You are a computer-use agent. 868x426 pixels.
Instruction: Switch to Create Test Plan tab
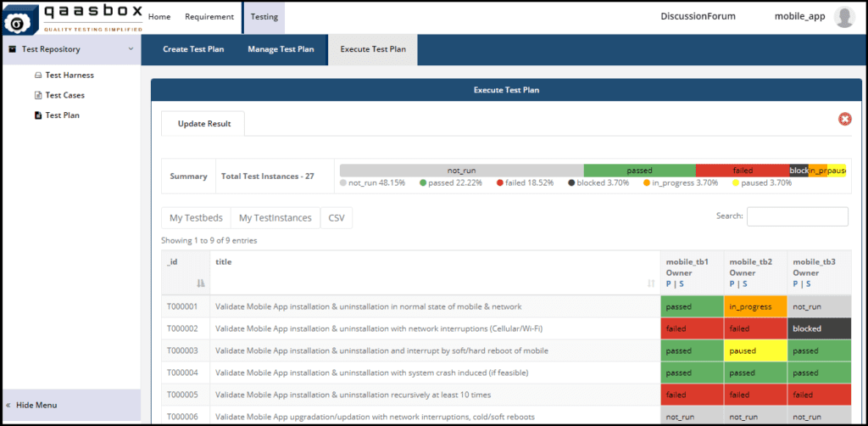click(193, 49)
